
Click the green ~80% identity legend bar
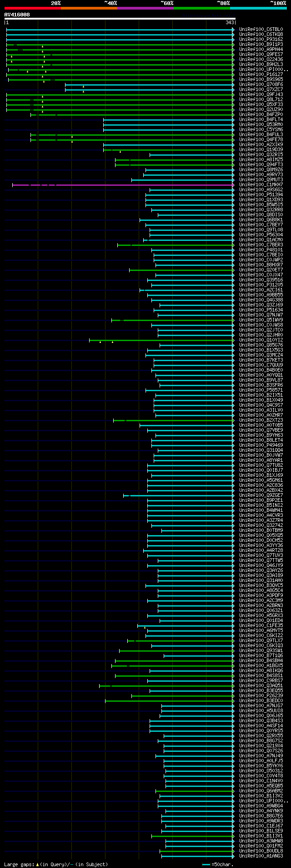click(202, 8)
